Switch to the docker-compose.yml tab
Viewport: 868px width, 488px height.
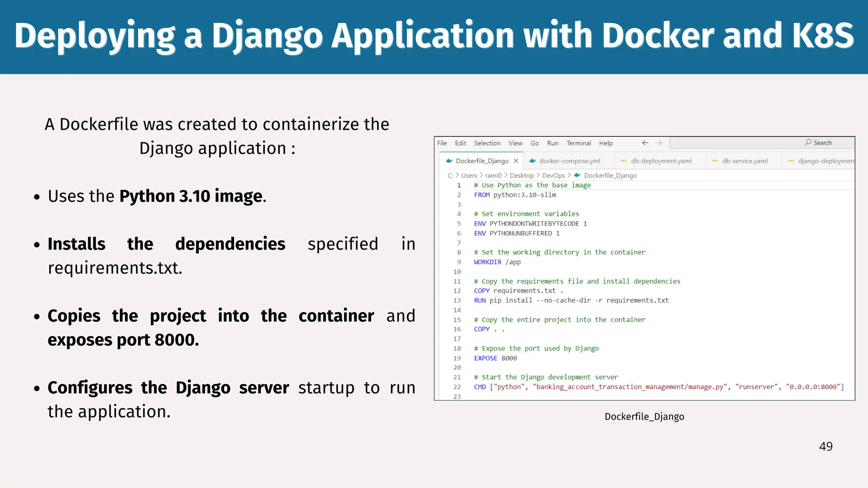(570, 161)
